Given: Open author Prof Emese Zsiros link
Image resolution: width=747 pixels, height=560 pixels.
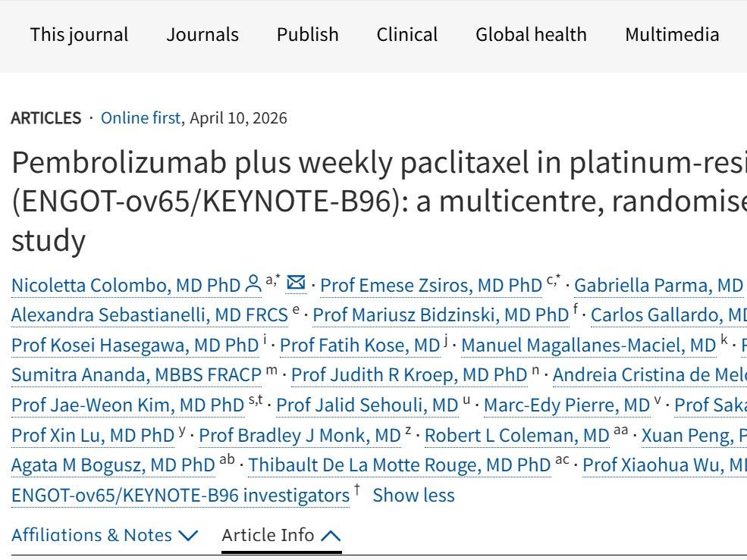Looking at the screenshot, I should tap(431, 286).
